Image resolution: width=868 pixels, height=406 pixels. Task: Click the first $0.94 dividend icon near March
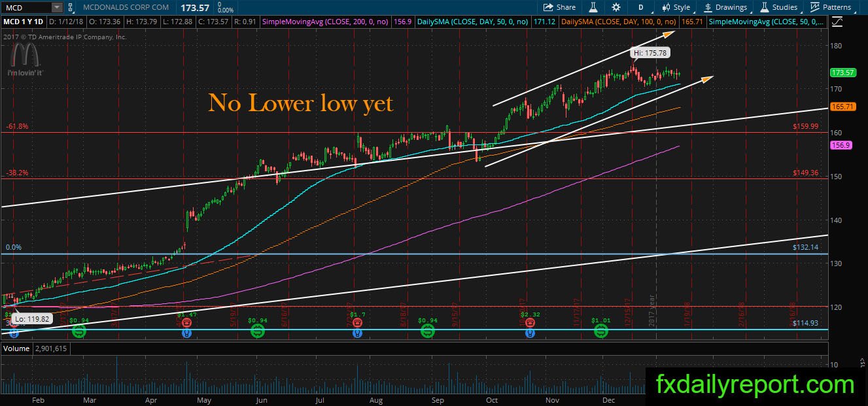click(x=78, y=331)
